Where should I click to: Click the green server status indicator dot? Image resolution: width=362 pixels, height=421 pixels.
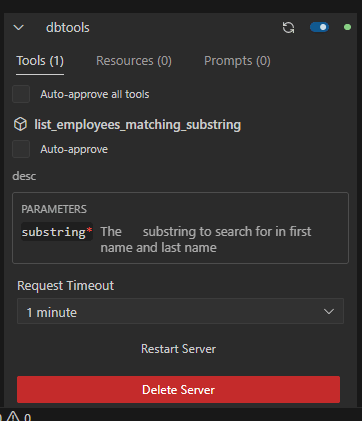[x=347, y=27]
